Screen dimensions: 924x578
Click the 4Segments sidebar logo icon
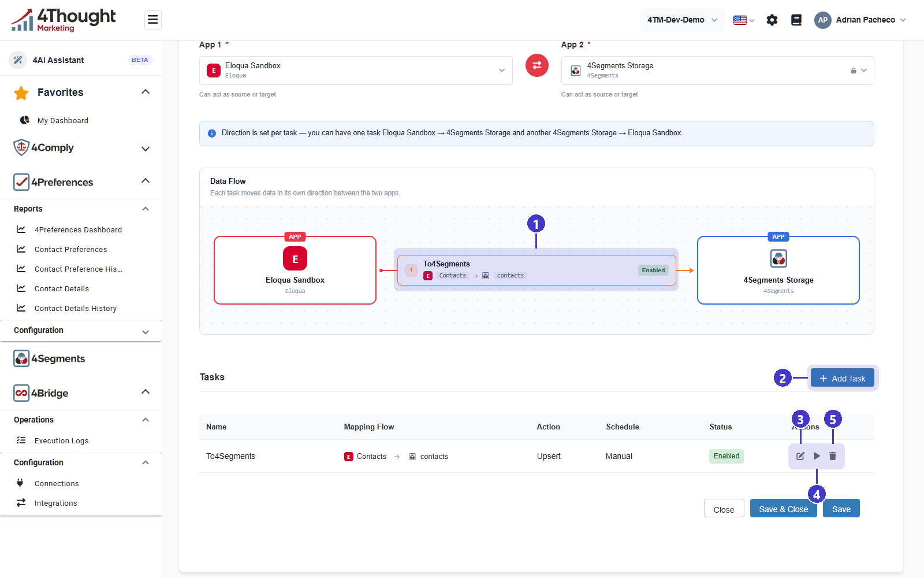pos(21,358)
